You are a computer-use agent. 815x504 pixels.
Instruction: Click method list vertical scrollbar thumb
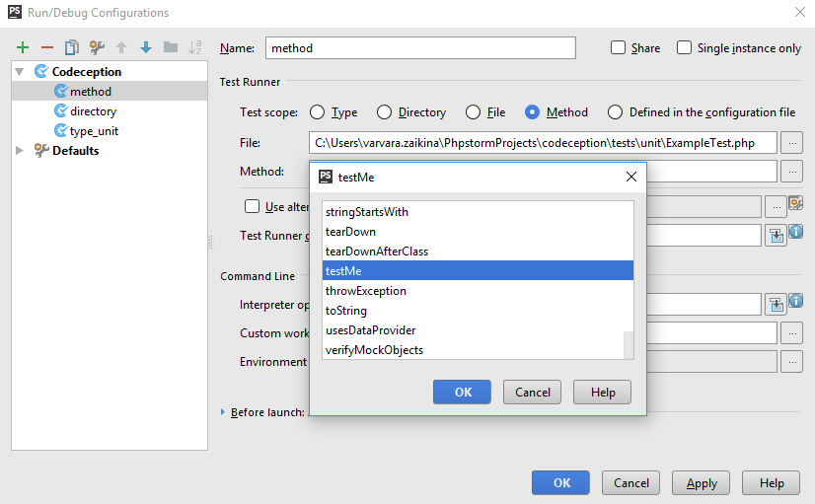click(629, 345)
